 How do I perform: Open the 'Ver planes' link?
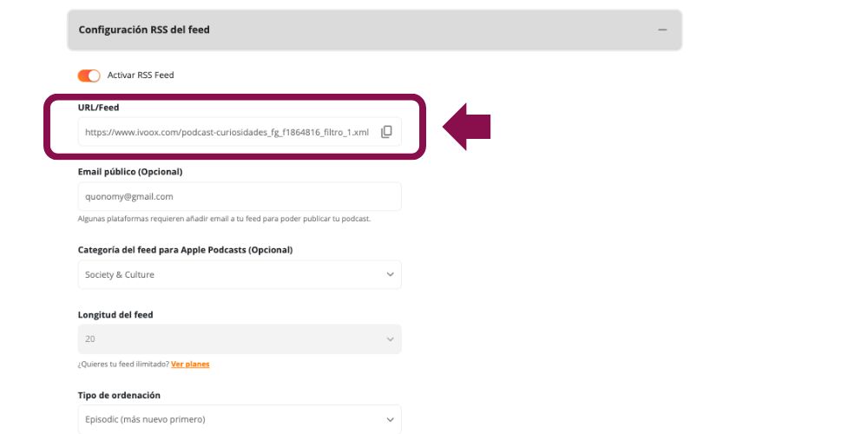[x=190, y=364]
